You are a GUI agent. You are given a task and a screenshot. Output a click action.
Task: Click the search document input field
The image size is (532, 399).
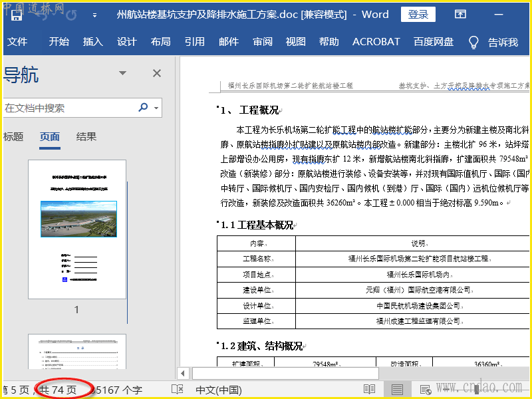66,108
